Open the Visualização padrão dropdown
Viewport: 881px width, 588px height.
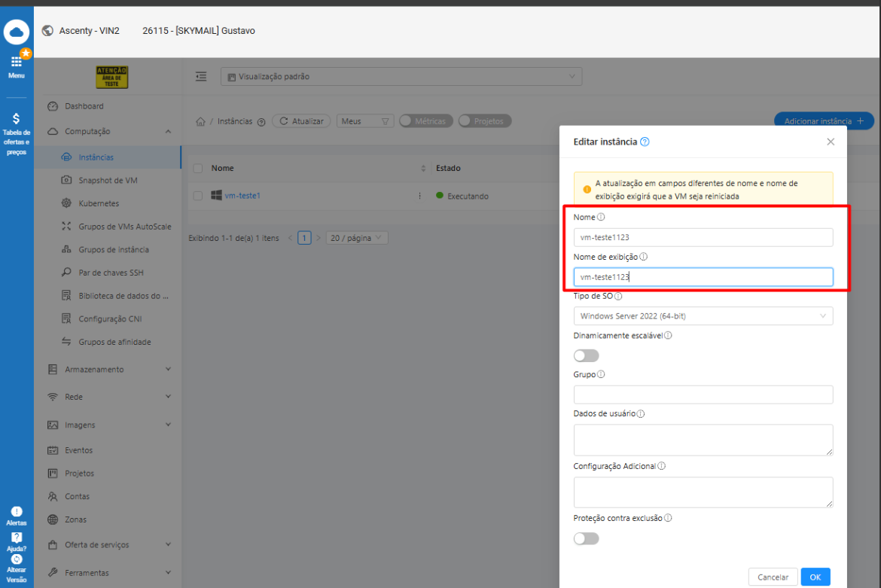point(401,76)
